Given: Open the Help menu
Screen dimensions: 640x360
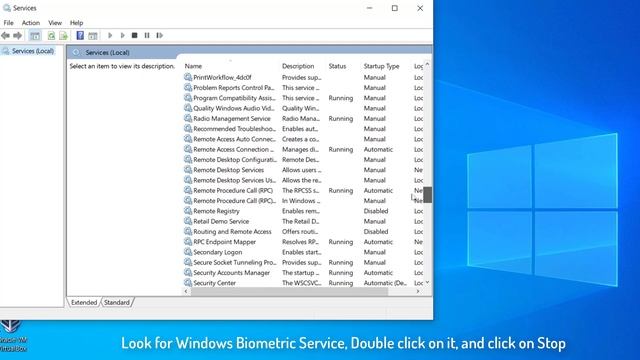Looking at the screenshot, I should coord(76,23).
